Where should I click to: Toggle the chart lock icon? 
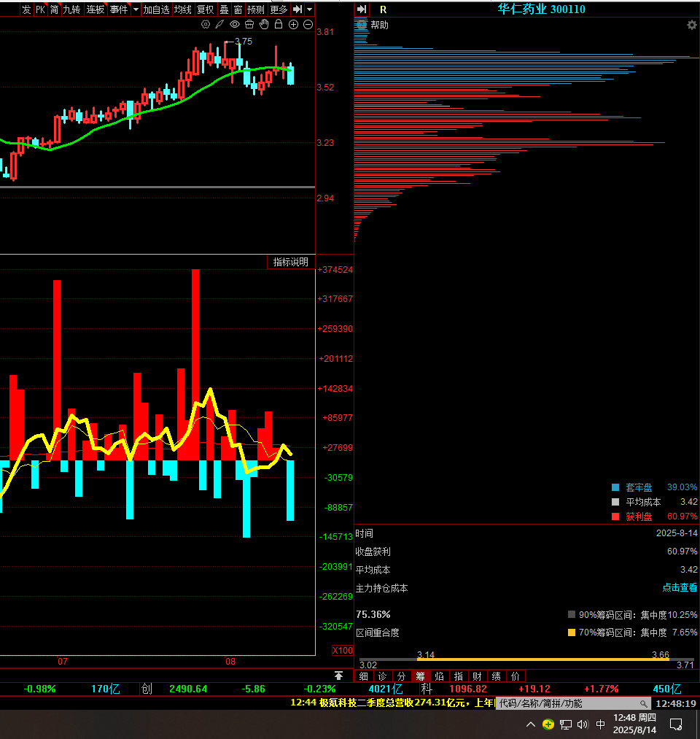279,24
